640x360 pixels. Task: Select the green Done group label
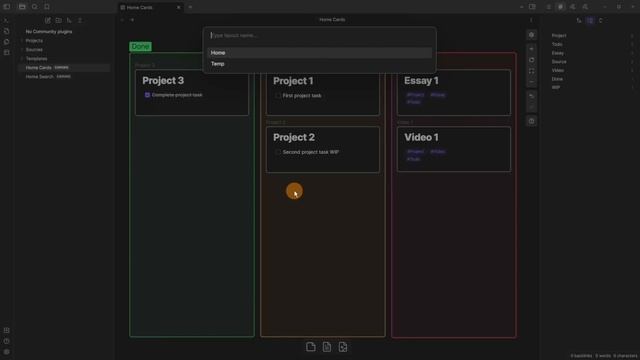[140, 47]
